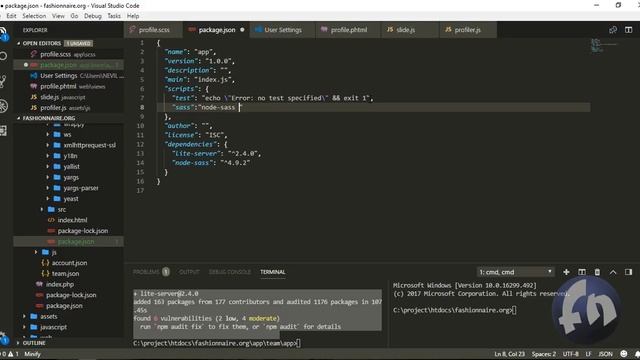Switch to the profiler.js tab
The image size is (640, 360).
[x=468, y=30]
